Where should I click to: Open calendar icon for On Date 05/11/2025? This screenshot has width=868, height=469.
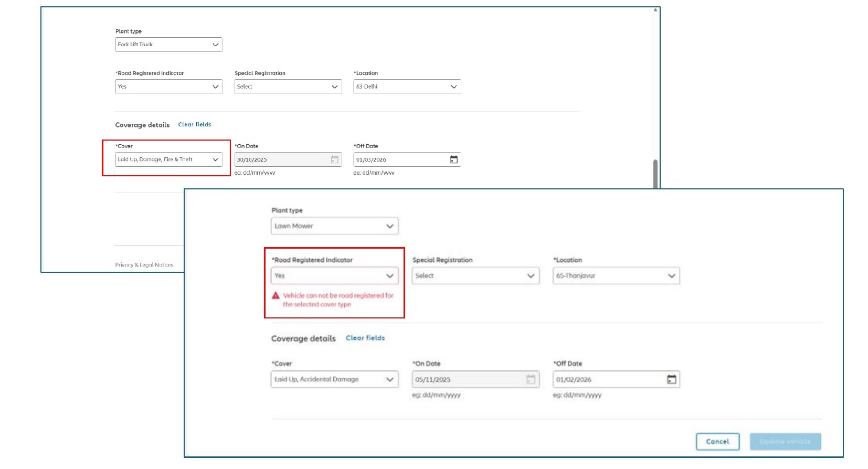[x=531, y=379]
